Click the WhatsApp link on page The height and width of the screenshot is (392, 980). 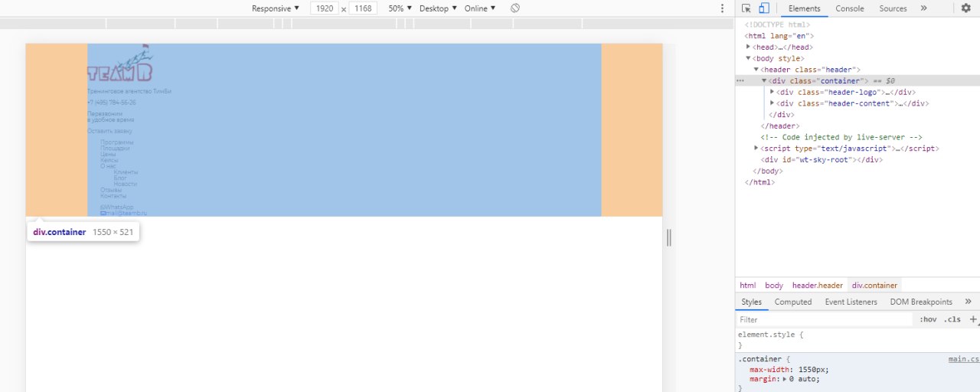click(116, 207)
